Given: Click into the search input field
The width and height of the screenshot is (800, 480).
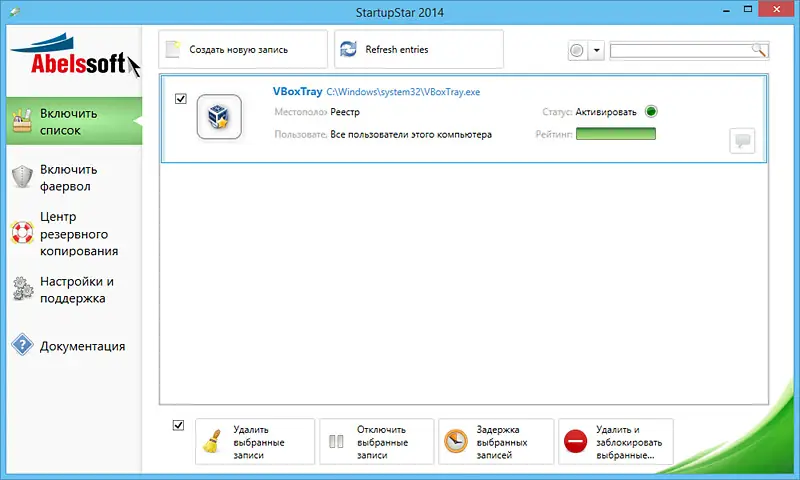Looking at the screenshot, I should tap(681, 50).
